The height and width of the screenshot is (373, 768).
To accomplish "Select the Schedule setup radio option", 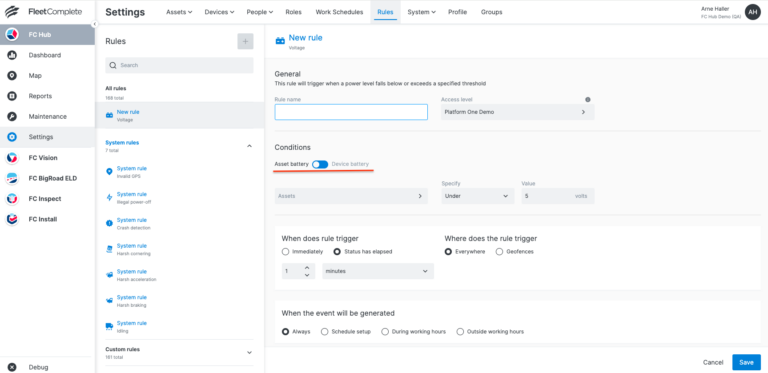I will 324,331.
